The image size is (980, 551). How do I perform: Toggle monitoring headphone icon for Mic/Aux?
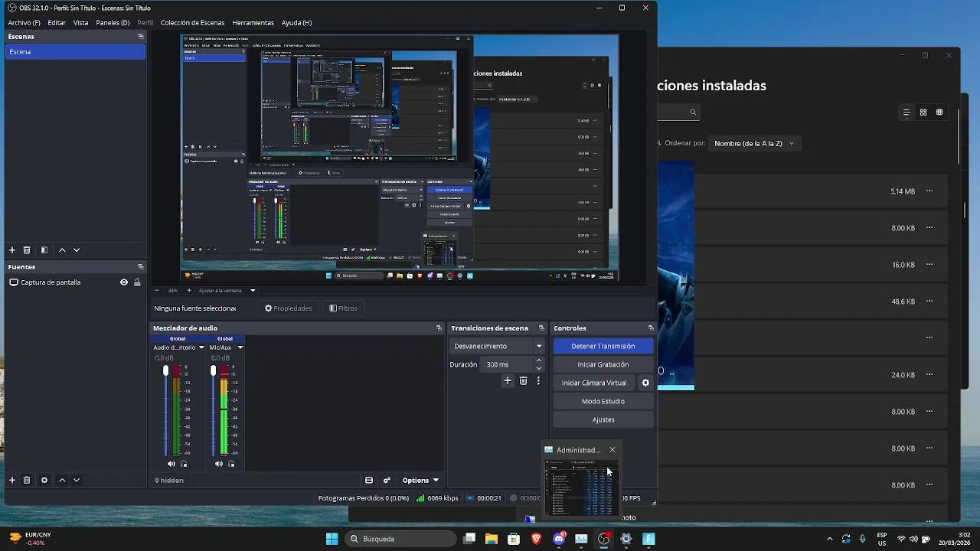click(x=231, y=464)
